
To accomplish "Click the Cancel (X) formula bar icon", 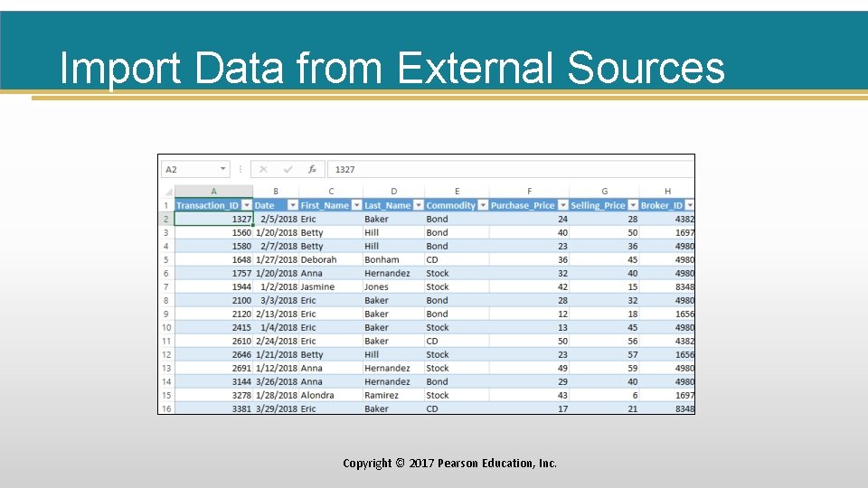I will pyautogui.click(x=263, y=169).
